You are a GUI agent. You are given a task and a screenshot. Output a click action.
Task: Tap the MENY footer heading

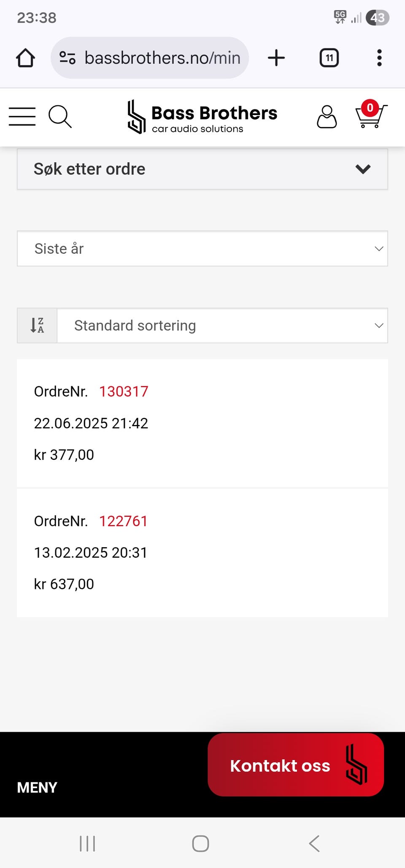37,787
